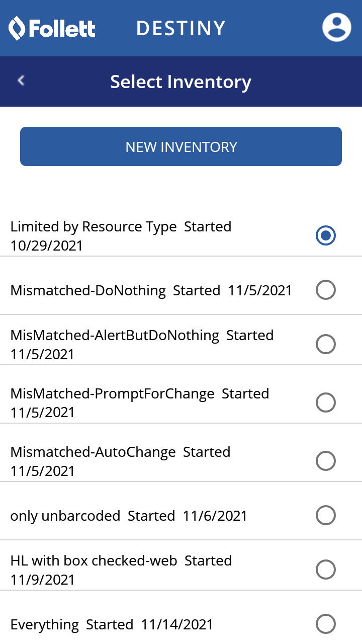The height and width of the screenshot is (644, 362).
Task: Tap the MisMatched-PromptForChange inventory label
Action: tap(140, 403)
